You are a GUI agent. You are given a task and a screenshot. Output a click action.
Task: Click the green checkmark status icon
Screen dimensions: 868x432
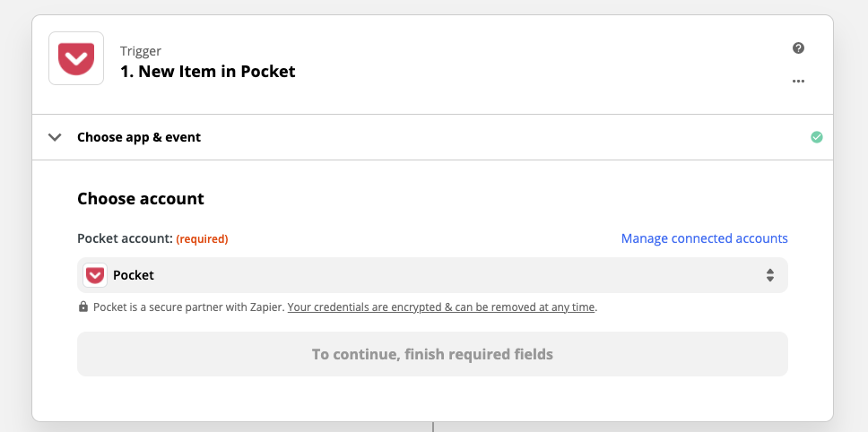click(x=817, y=137)
